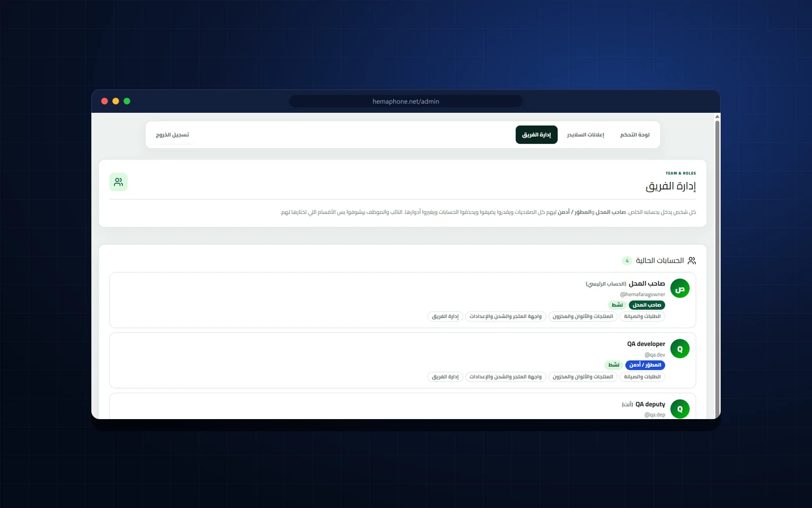Screen dimensions: 812x508
Task: Click الطلبات والصيانة tag in QA developer's row
Action: 642,377
